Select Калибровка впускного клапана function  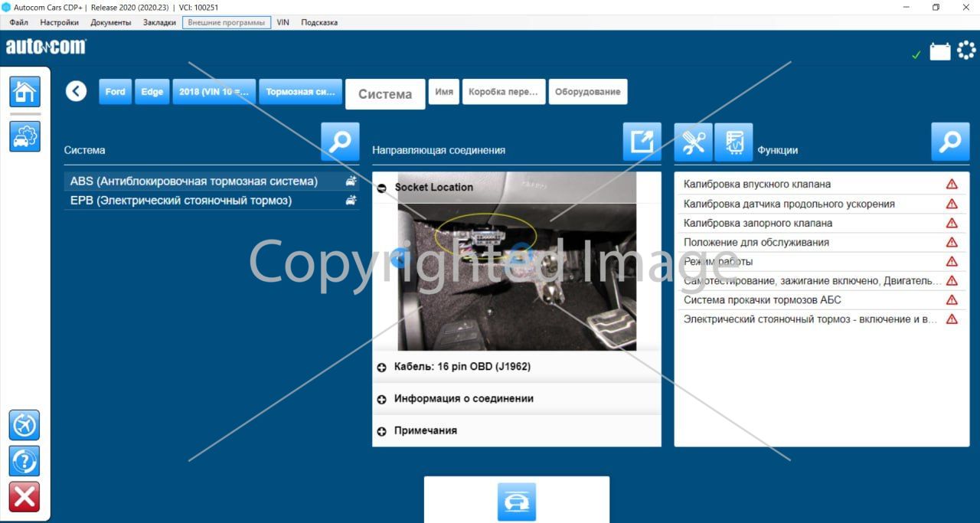point(821,184)
